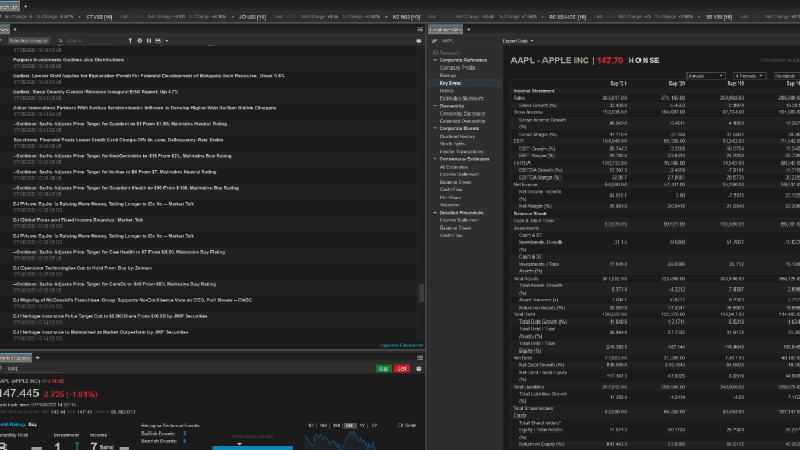800x450 pixels.
Task: Click the Bullish Events count link
Action: pos(184,434)
